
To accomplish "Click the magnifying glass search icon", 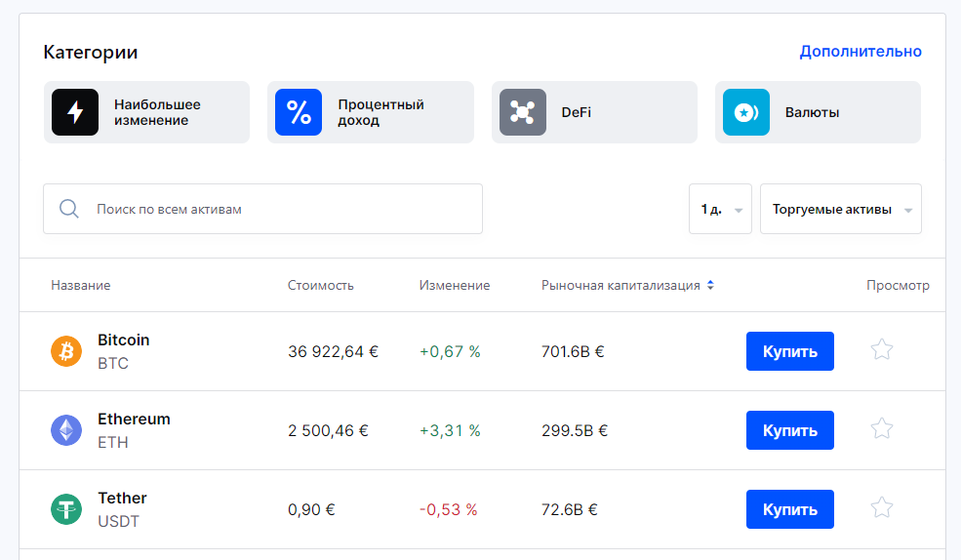I will click(69, 209).
